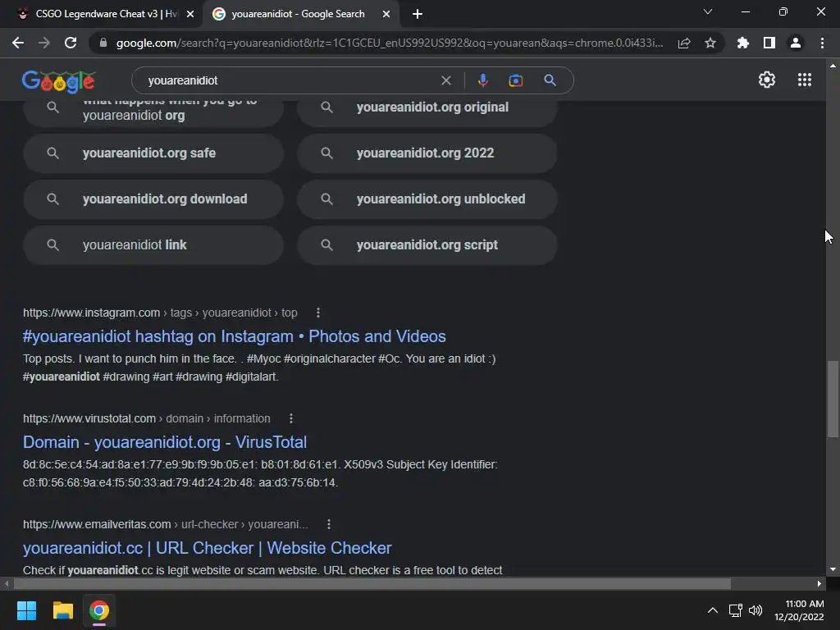Open network status in system tray
This screenshot has width=840, height=630.
pyautogui.click(x=736, y=610)
